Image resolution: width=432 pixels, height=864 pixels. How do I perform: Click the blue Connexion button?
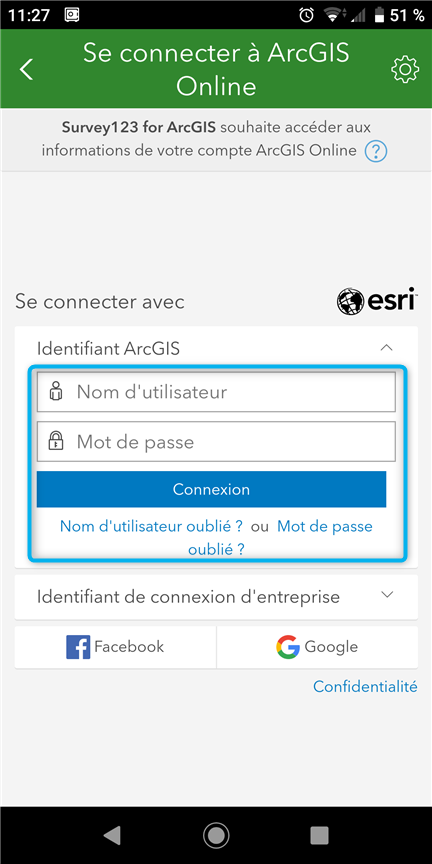[212, 489]
